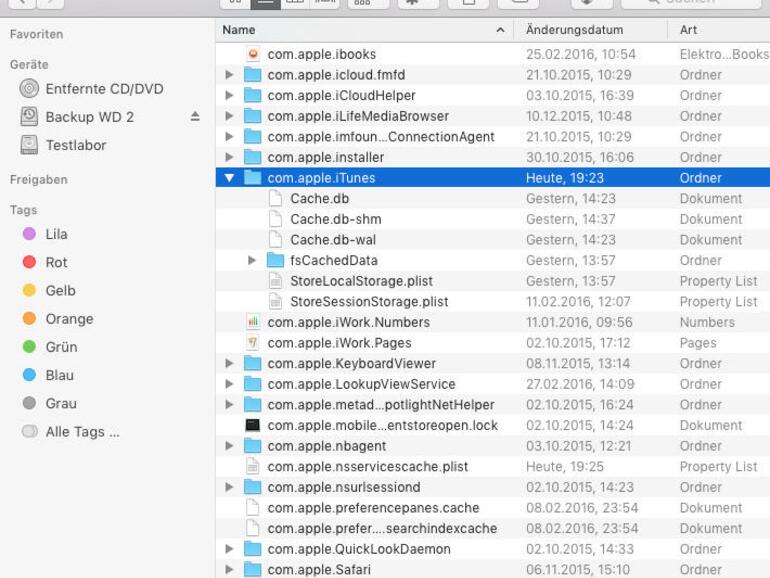Click the Favoriten sidebar heading
This screenshot has height=578, width=770.
36,34
